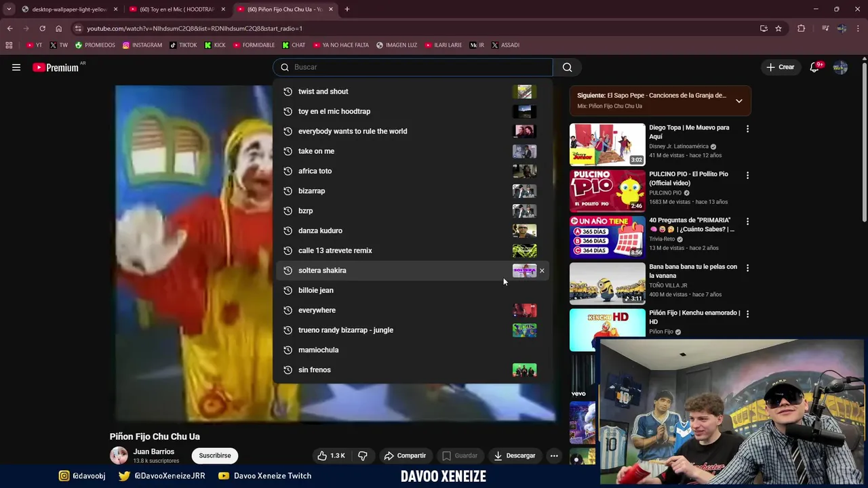
Task: Open the tab search dropdown arrow
Action: [x=9, y=9]
